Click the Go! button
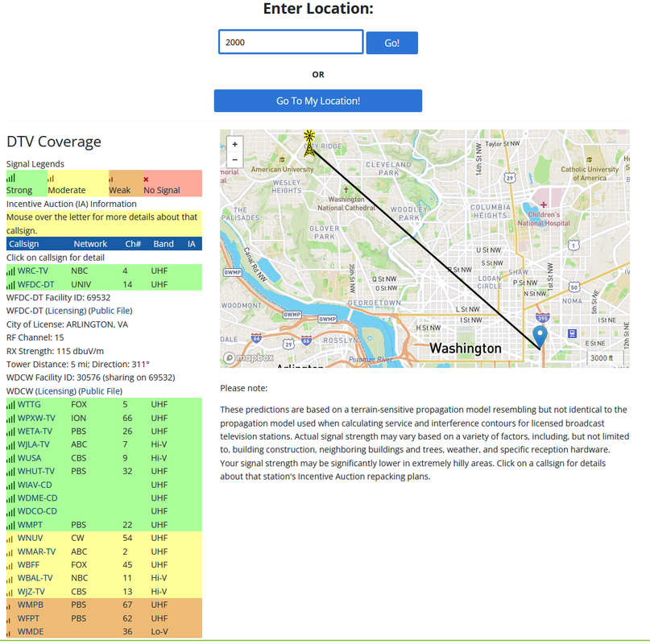This screenshot has height=644, width=650. tap(391, 43)
